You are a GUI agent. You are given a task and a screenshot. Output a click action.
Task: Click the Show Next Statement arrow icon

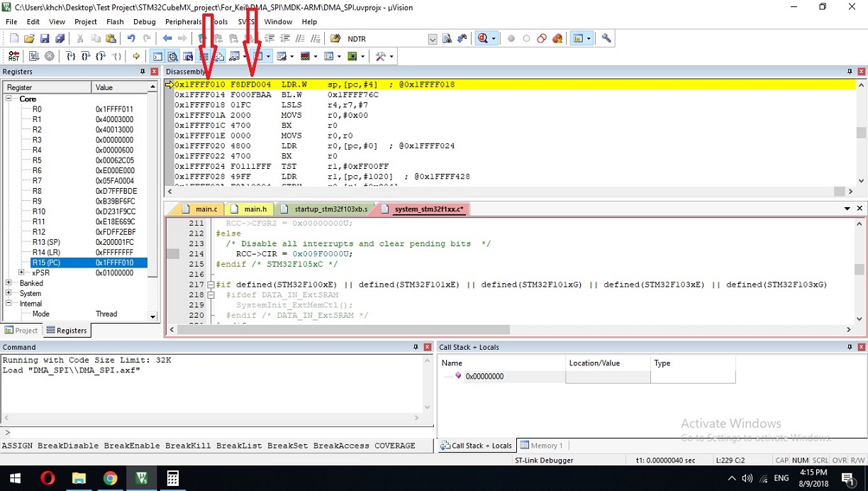[x=137, y=56]
